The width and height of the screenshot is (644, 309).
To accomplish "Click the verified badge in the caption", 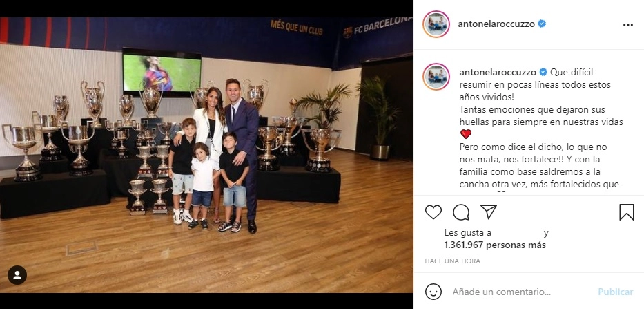I will 543,72.
